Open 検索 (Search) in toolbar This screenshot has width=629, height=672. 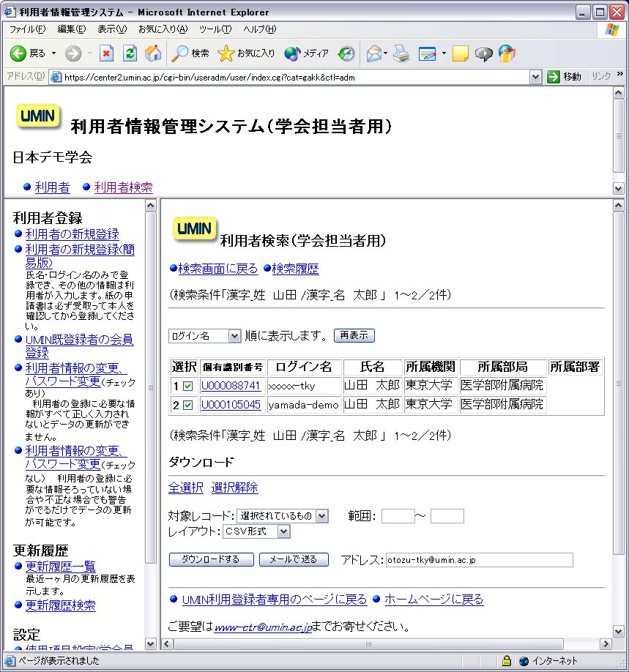click(x=190, y=53)
